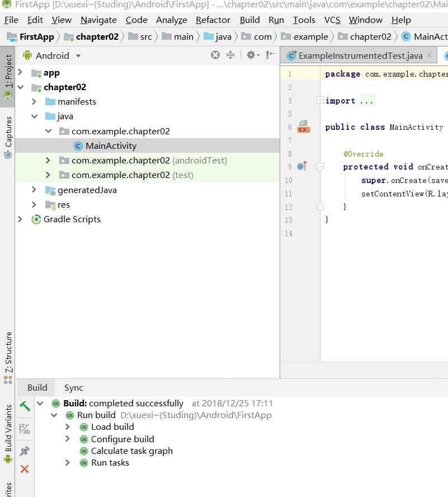Open the Edit menu
448x497 pixels.
35,20
